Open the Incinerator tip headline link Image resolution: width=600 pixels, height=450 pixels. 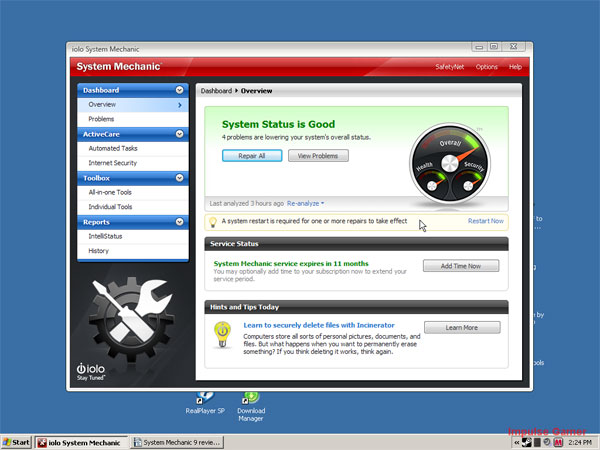[x=319, y=325]
